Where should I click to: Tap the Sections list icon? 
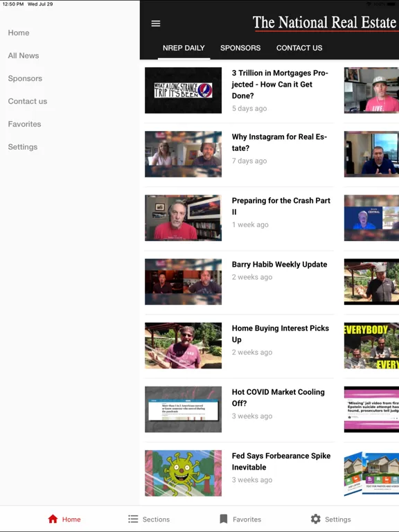(x=133, y=519)
